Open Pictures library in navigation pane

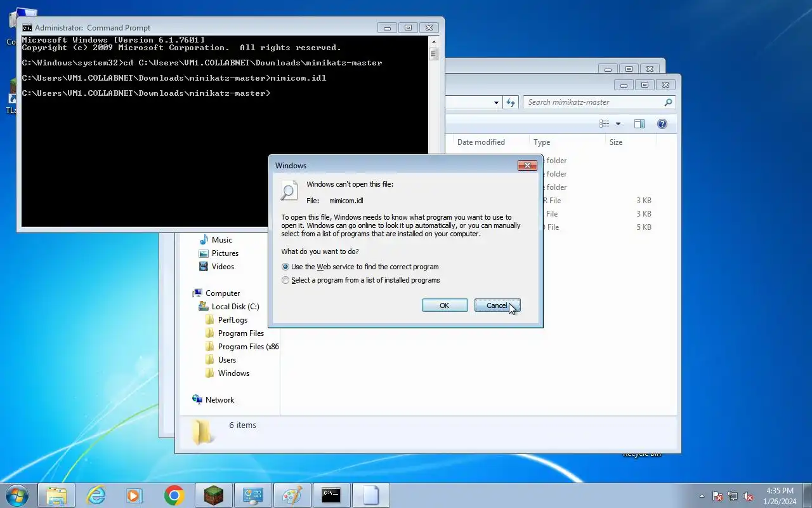(225, 253)
